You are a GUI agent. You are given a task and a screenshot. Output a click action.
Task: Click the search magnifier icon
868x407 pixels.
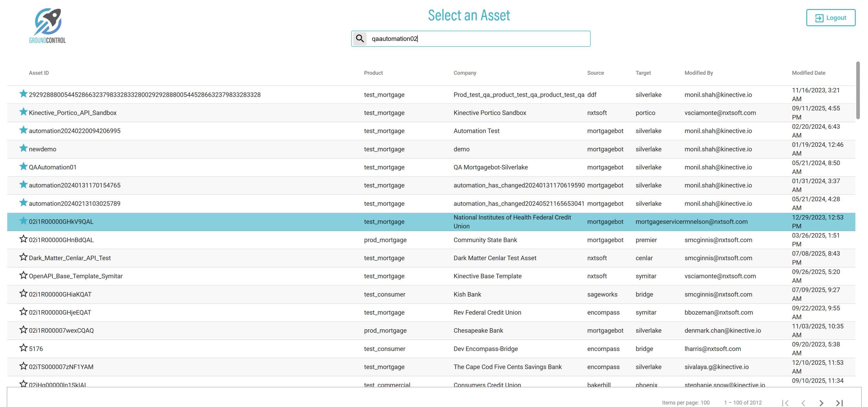tap(360, 39)
